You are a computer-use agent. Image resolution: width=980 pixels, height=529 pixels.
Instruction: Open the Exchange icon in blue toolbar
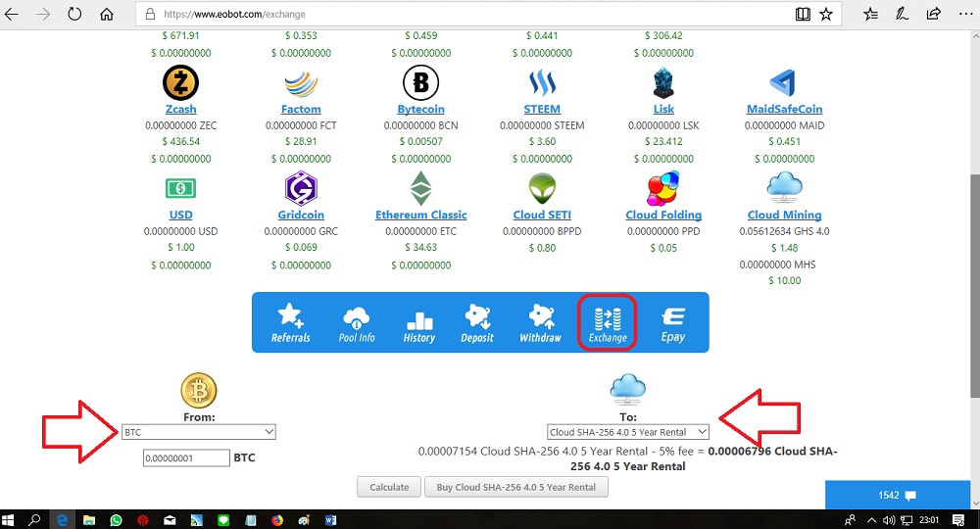(607, 323)
